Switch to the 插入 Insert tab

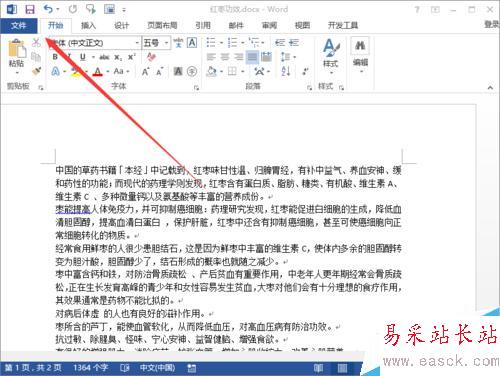pos(88,26)
